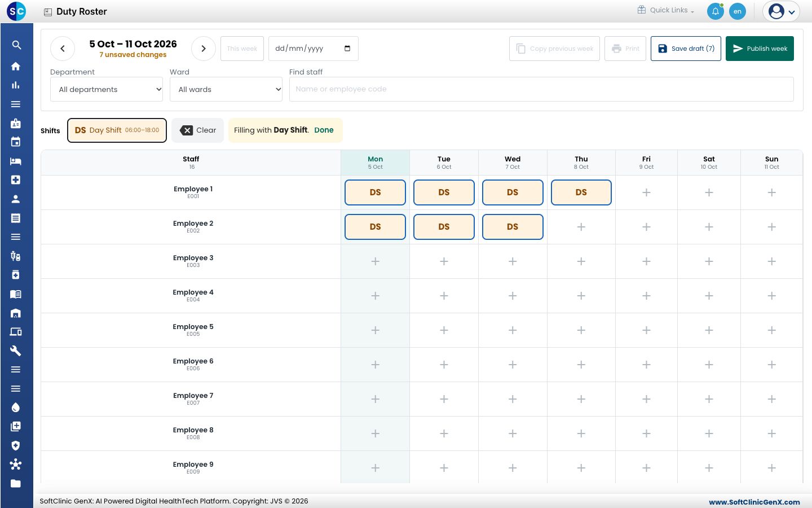Open the date picker calendar icon
This screenshot has height=508, width=812.
pos(347,49)
